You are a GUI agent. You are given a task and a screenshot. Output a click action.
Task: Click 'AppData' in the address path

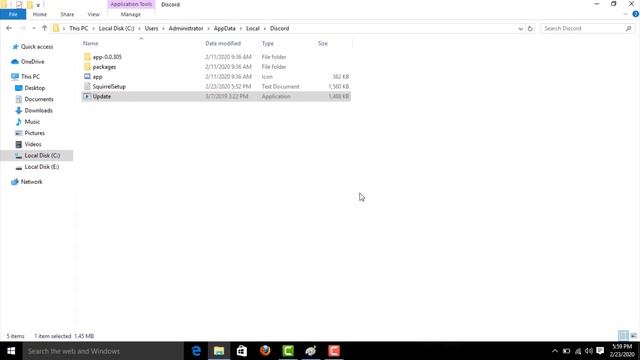224,29
